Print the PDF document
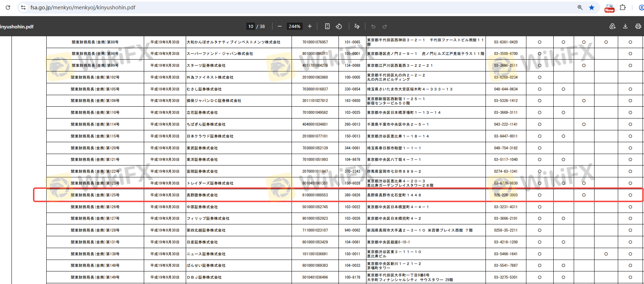The image size is (644, 284). [x=638, y=26]
